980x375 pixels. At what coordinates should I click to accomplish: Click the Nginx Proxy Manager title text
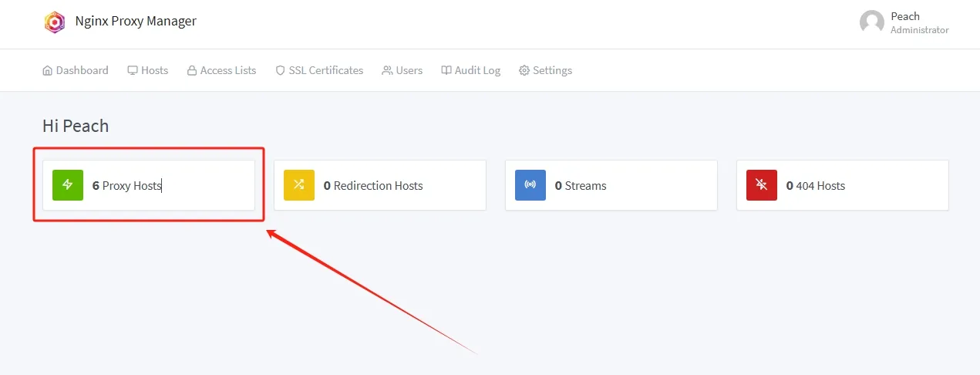(x=136, y=22)
